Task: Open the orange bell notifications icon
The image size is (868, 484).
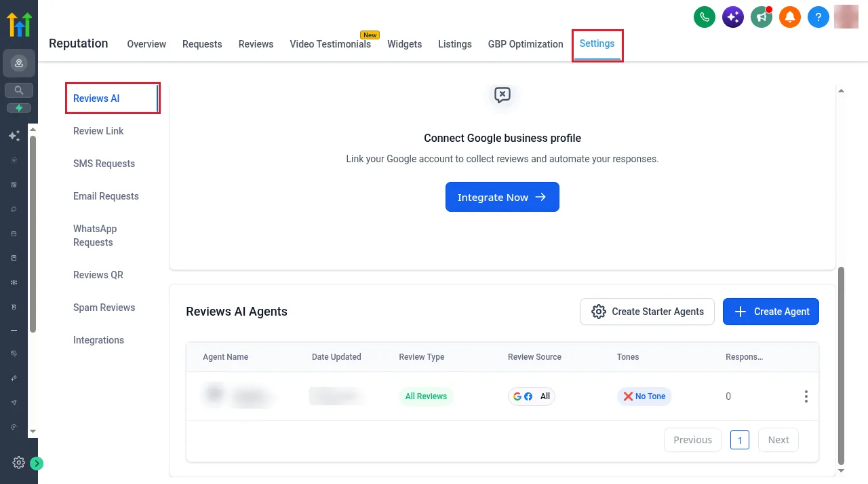Action: (x=790, y=16)
